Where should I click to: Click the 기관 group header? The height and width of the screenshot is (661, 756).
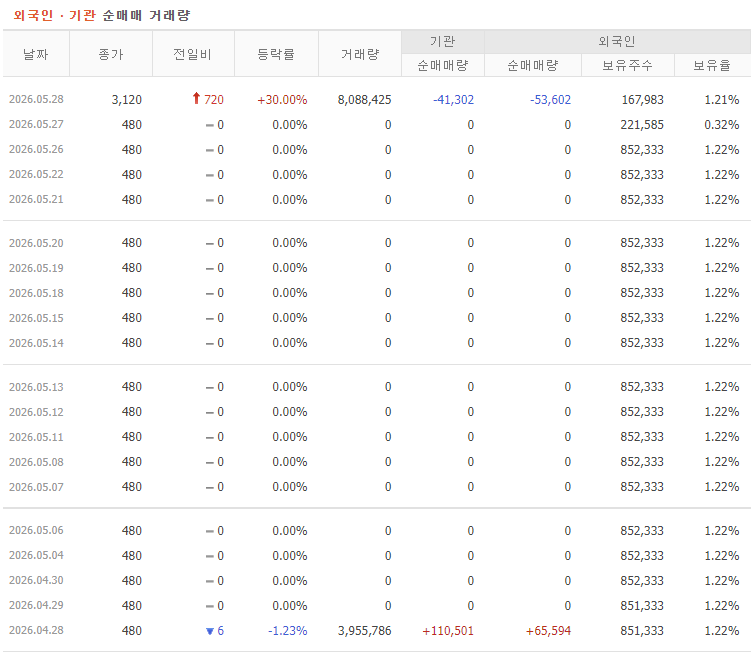coord(443,41)
